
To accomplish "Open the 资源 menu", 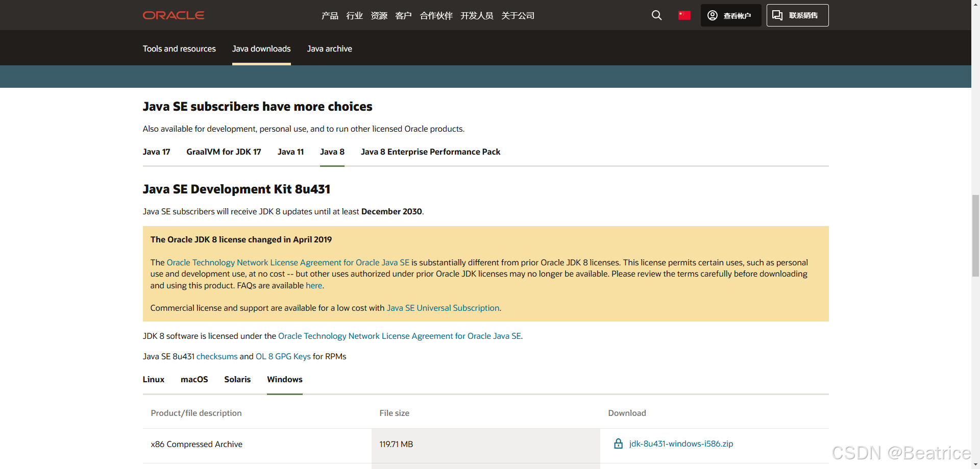I will pos(379,16).
